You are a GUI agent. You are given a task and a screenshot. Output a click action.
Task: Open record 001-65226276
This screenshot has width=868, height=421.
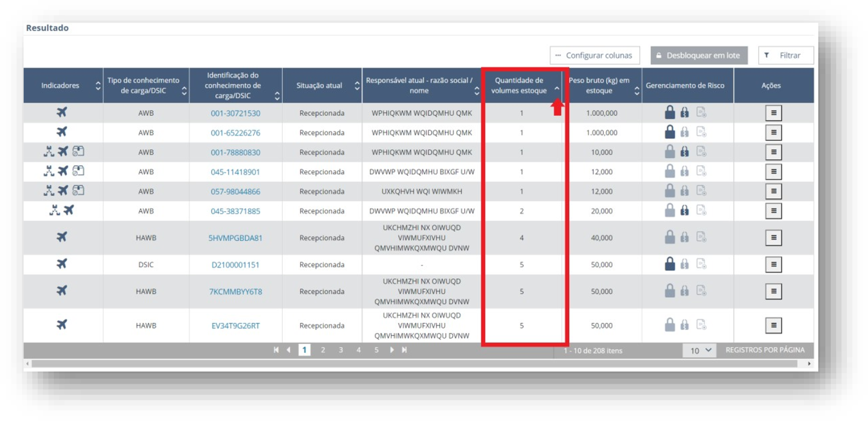236,133
